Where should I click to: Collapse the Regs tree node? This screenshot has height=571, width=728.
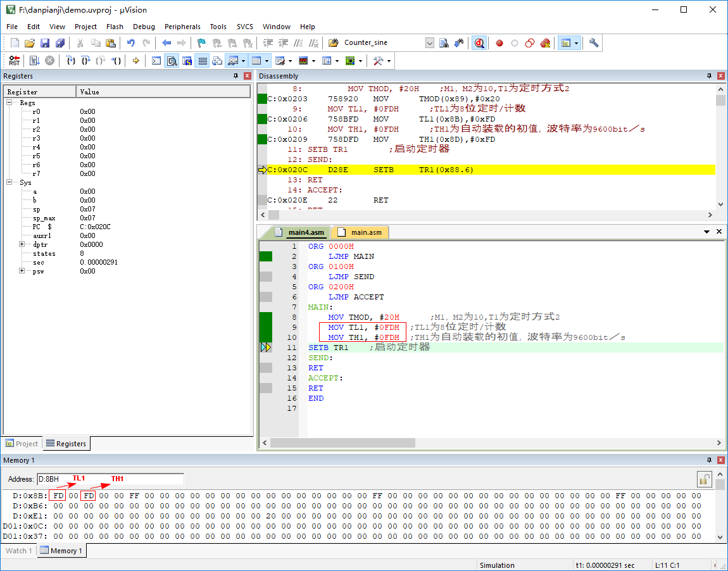tap(9, 103)
